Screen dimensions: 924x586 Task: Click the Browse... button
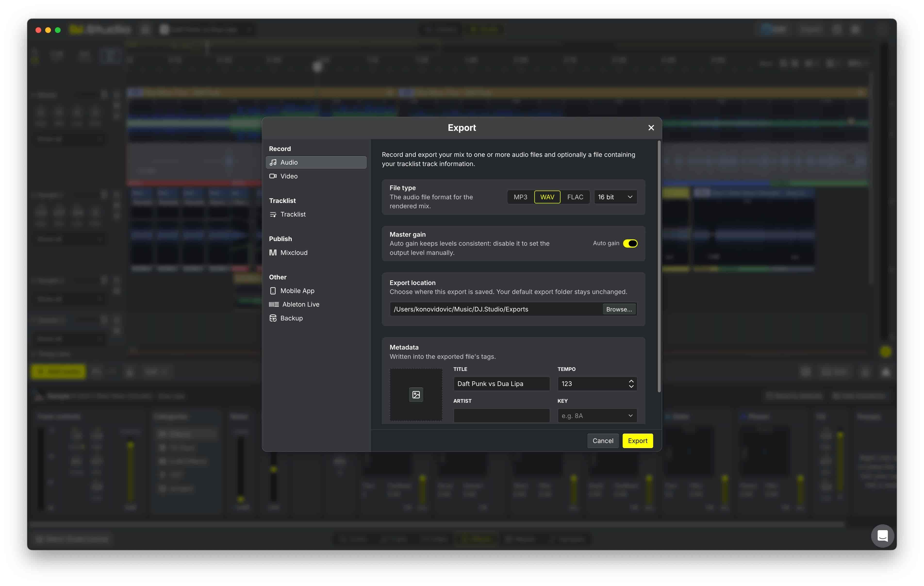point(619,309)
